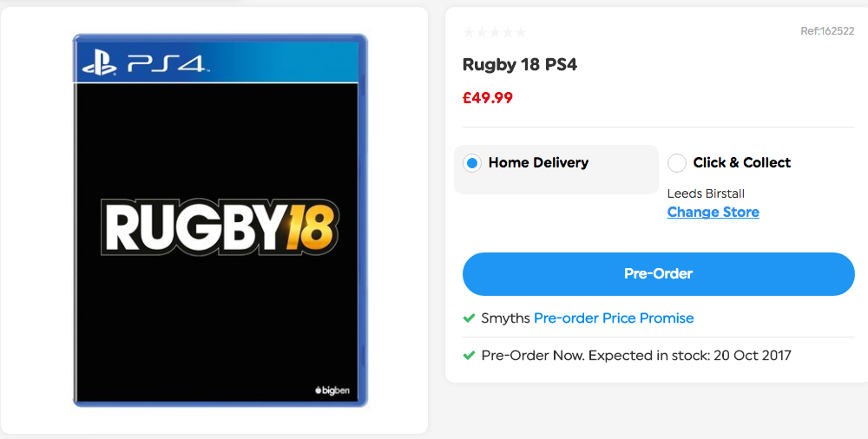This screenshot has width=868, height=439.
Task: Click the RUGBY18 logo on the cover
Action: tap(220, 227)
